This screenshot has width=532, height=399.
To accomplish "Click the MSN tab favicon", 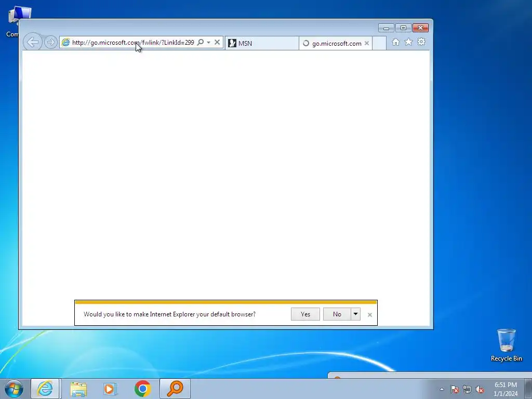I will [x=232, y=43].
